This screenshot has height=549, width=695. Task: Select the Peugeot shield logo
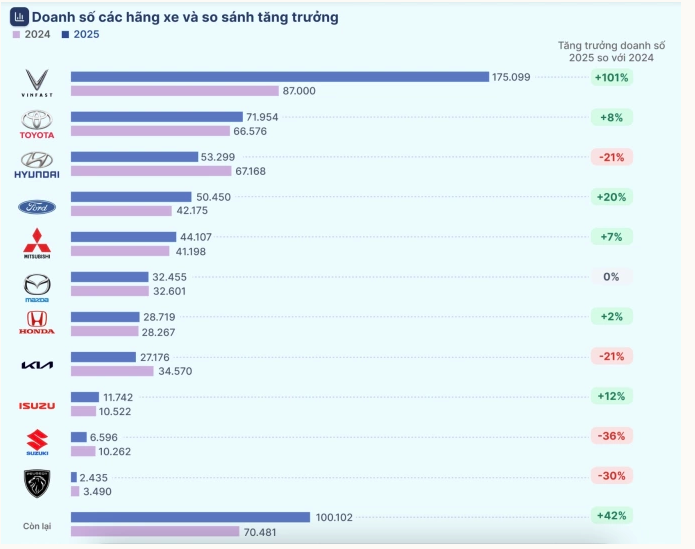pyautogui.click(x=37, y=483)
